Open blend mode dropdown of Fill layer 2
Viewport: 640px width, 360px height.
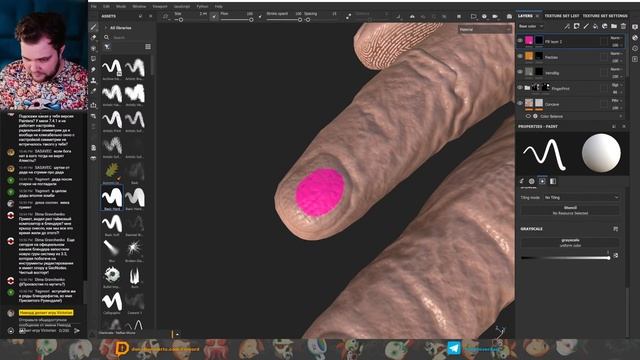click(616, 38)
